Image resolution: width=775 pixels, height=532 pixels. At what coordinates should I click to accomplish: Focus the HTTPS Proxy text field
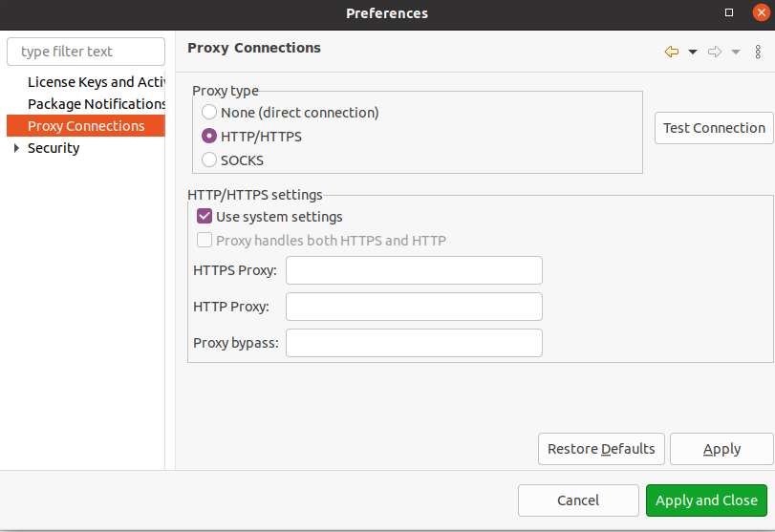click(x=414, y=270)
